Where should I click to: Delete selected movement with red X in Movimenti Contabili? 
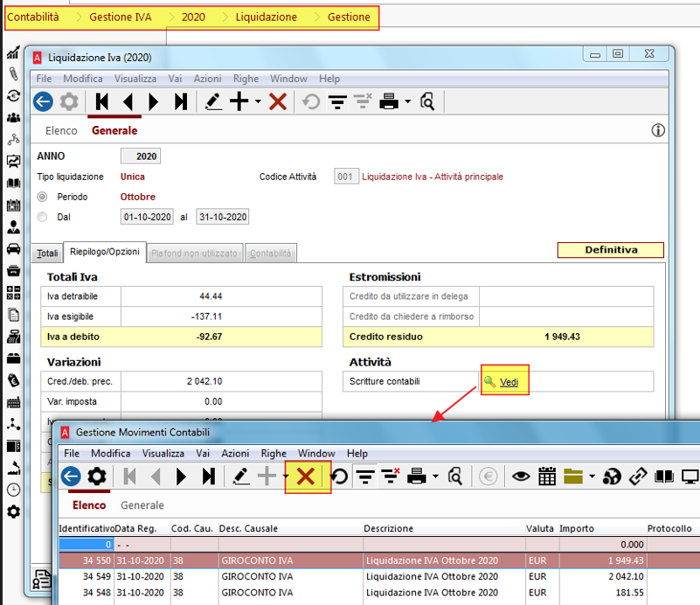(x=306, y=476)
